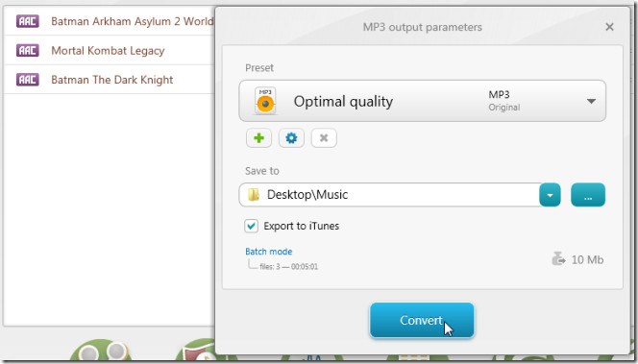Uncheck the Export to iTunes checkbox
This screenshot has width=638, height=364.
(x=251, y=226)
